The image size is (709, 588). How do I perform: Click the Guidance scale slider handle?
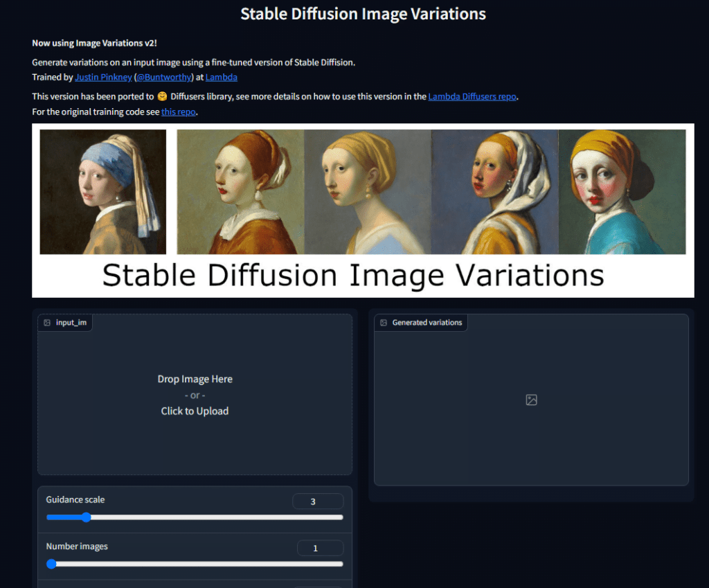(86, 517)
